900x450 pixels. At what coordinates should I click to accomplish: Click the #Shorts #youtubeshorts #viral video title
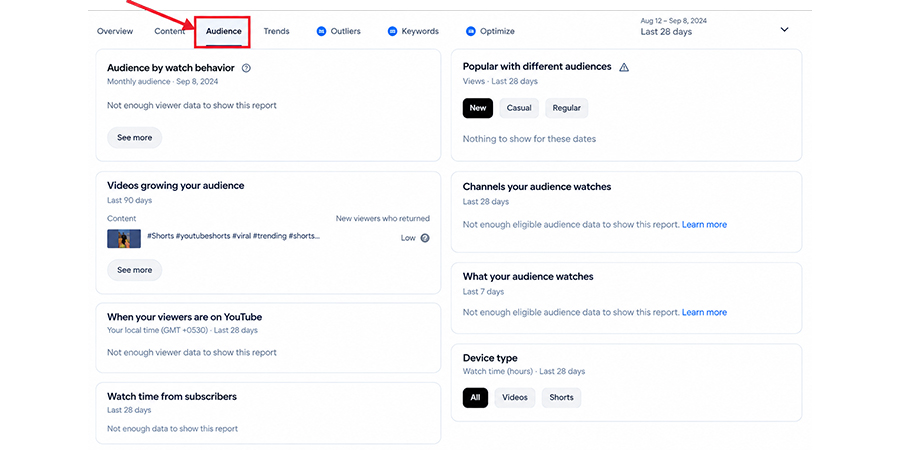coord(234,236)
